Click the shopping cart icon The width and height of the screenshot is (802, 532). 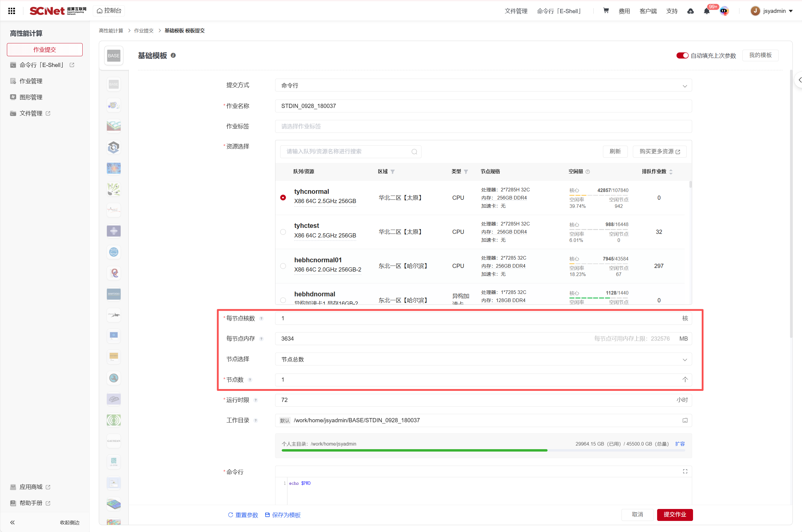[x=606, y=11]
